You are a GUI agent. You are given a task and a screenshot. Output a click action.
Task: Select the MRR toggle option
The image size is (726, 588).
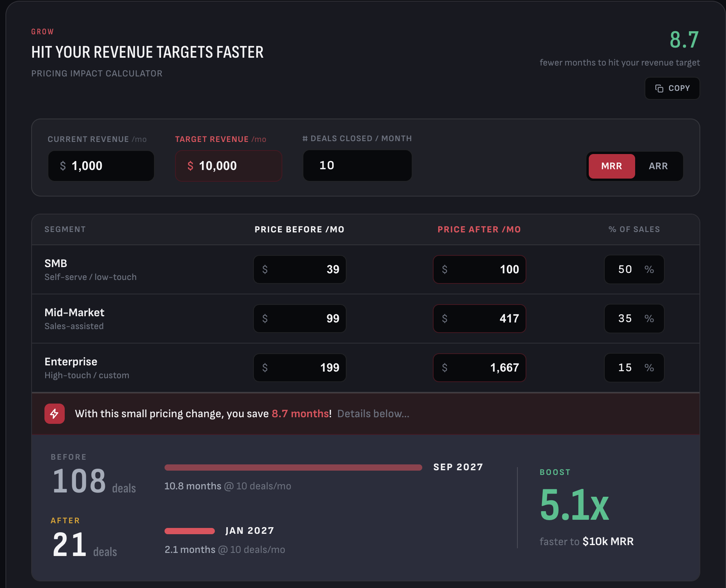611,166
